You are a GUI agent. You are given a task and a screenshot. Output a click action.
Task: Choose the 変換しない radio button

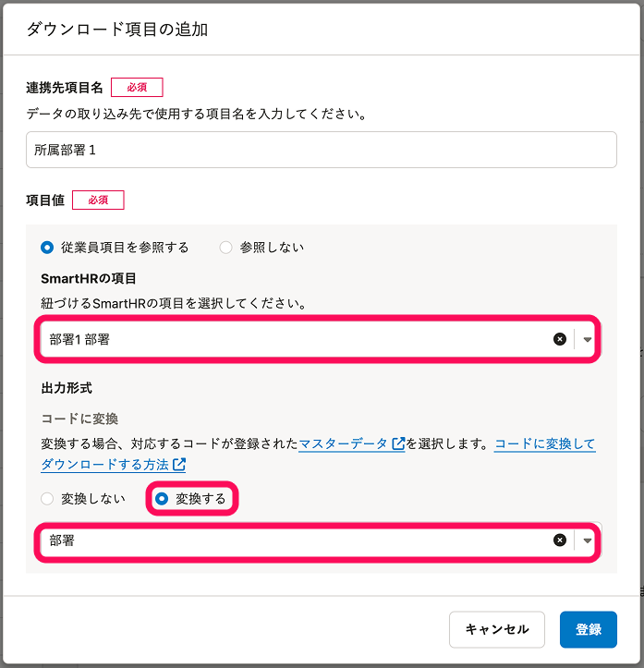pyautogui.click(x=47, y=499)
